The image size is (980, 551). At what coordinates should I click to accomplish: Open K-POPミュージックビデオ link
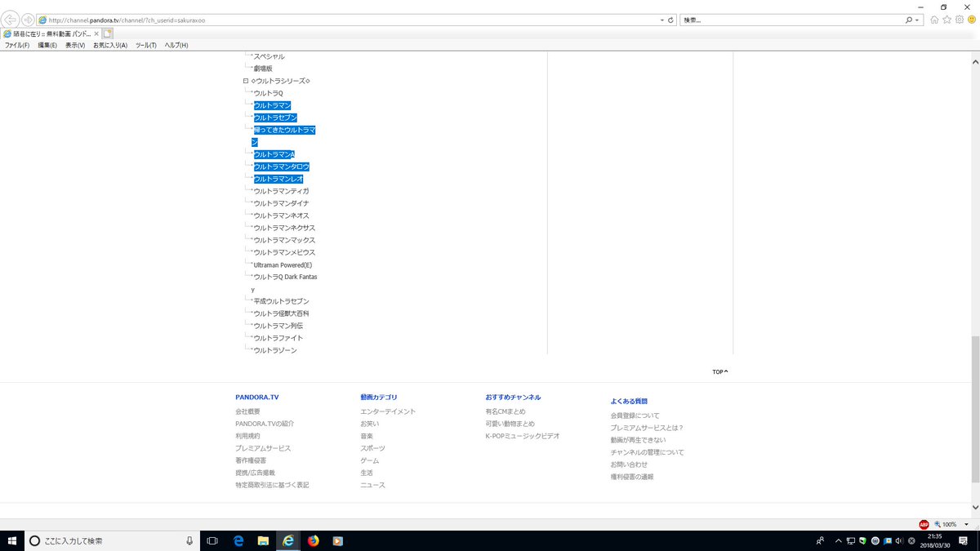click(x=523, y=436)
